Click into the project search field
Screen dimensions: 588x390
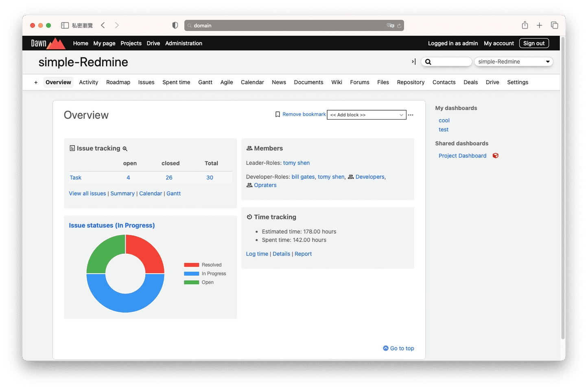pos(450,62)
